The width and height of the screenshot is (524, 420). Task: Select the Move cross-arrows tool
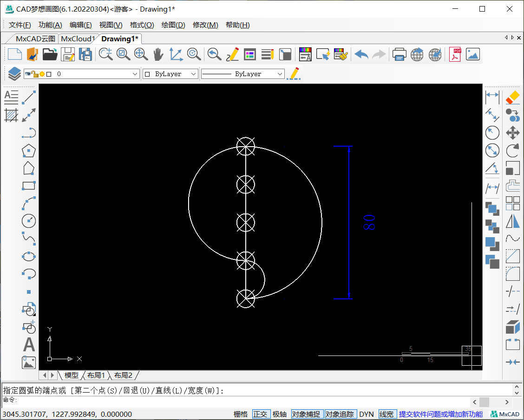point(513,133)
